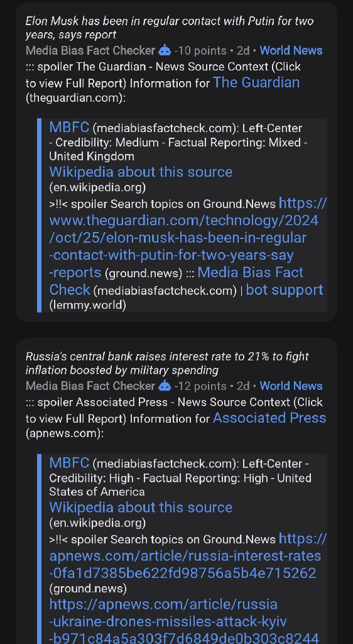Open Wikipedia about this source under the Guardian
Image resolution: width=353 pixels, height=644 pixels.
(141, 172)
